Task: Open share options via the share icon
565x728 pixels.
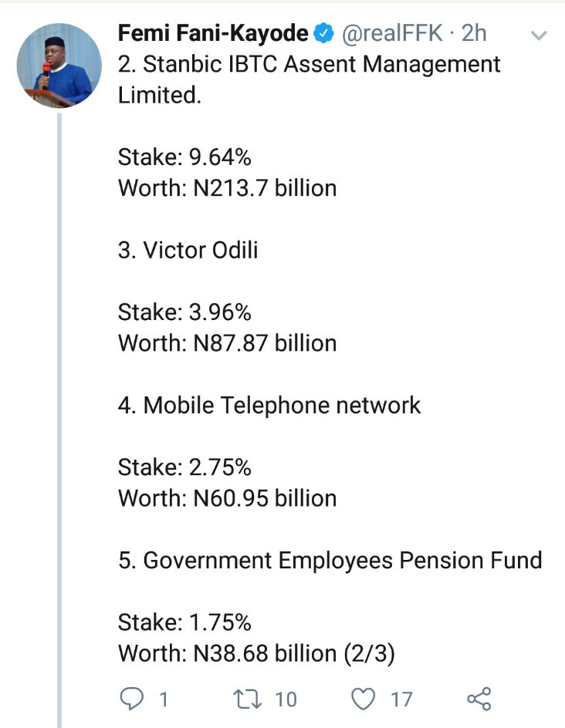Action: pos(479,699)
